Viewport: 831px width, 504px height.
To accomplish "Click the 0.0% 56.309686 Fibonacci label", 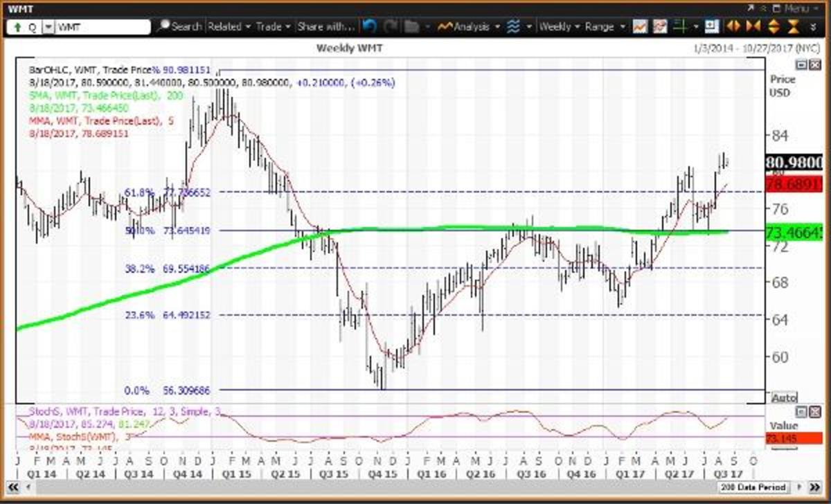I will click(169, 390).
